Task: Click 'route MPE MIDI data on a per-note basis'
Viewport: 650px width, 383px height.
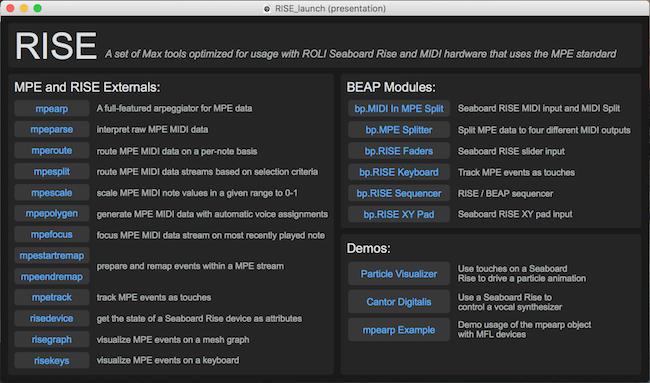Action: point(177,151)
